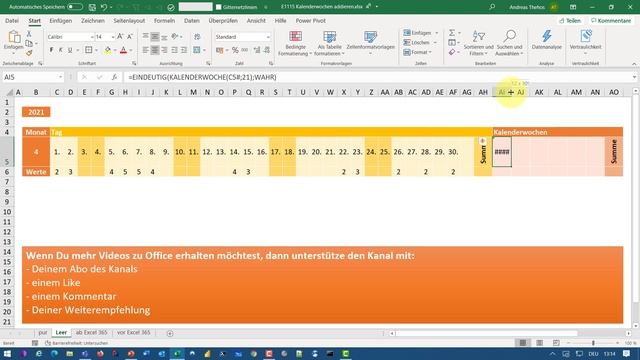The height and width of the screenshot is (360, 640).
Task: Toggle the Gitternetzlinien checkbox
Action: 219,7
